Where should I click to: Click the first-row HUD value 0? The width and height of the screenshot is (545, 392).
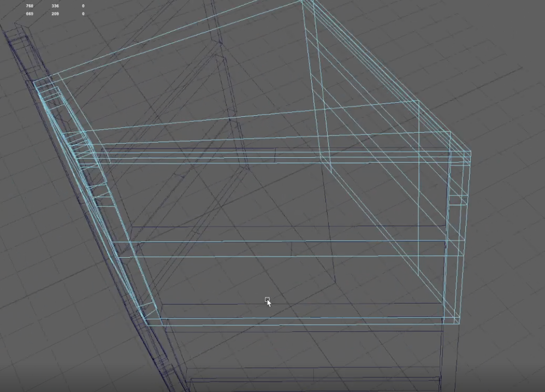pos(83,5)
